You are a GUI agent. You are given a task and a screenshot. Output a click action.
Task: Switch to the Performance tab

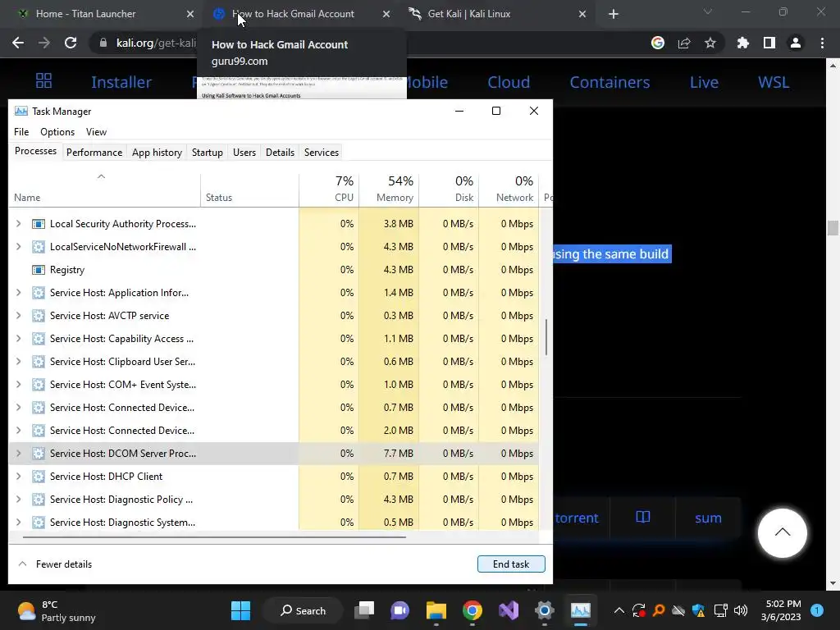click(x=94, y=152)
